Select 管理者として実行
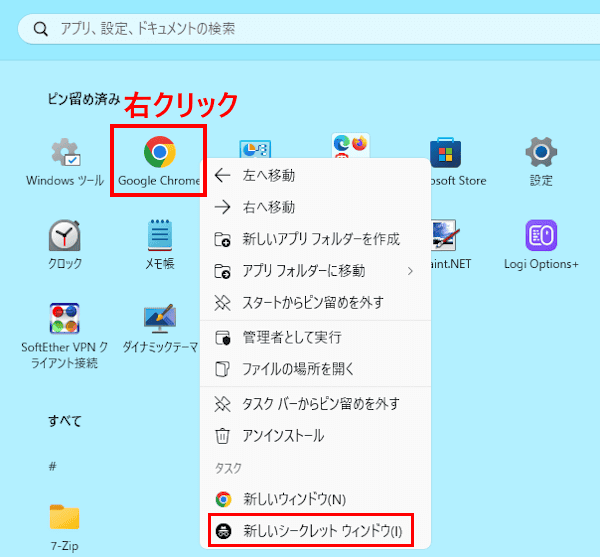Image resolution: width=600 pixels, height=557 pixels. [x=315, y=337]
